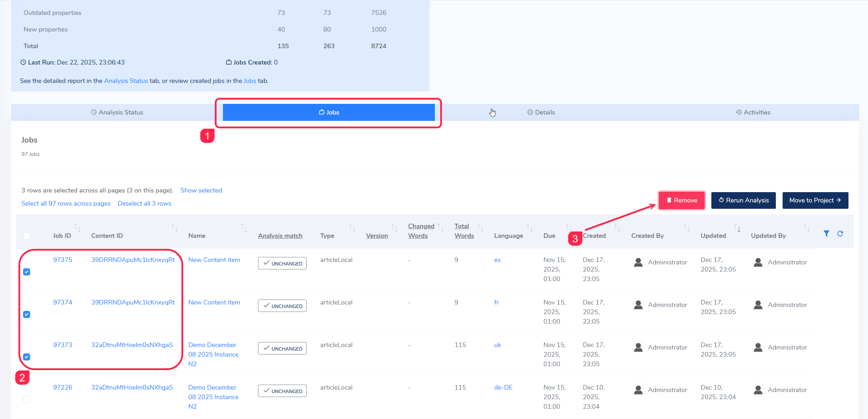Open job ID 97374 link
Image resolution: width=868 pixels, height=419 pixels.
click(x=63, y=302)
